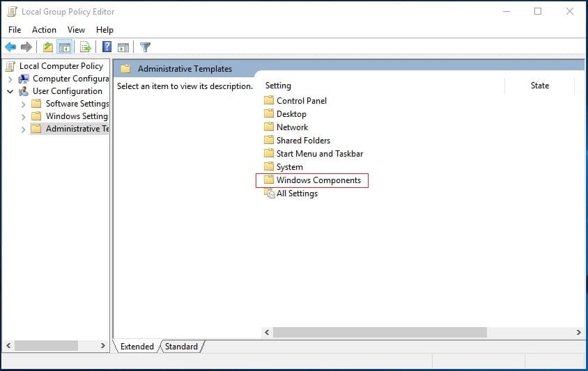588x371 pixels.
Task: Select the Desktop list entry text
Action: [x=291, y=114]
